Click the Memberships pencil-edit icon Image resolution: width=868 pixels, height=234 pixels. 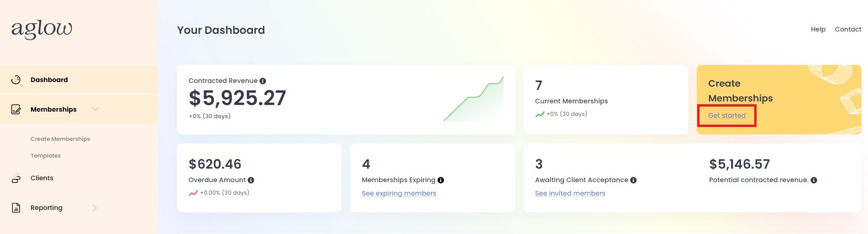click(x=16, y=109)
